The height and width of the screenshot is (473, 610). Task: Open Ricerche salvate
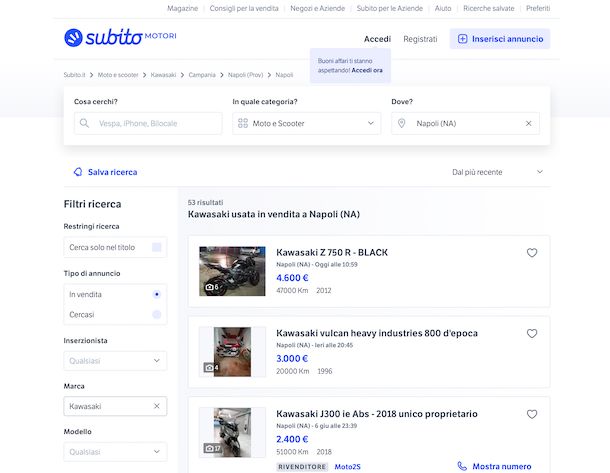(x=489, y=8)
